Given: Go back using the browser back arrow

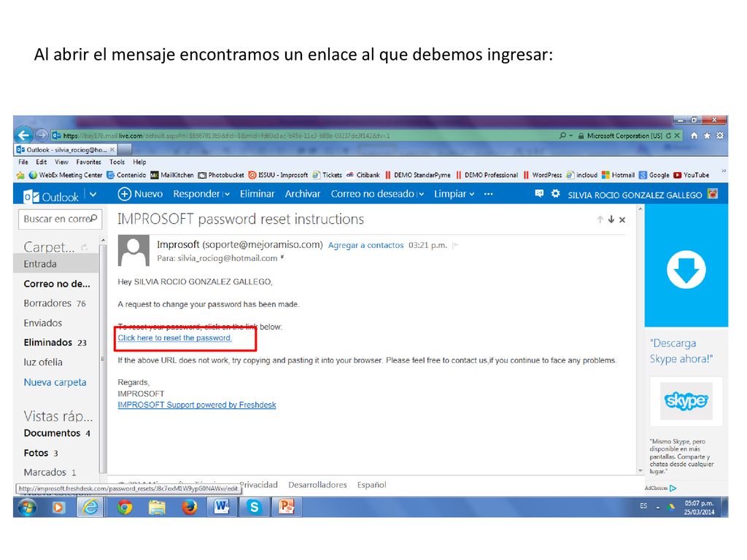Looking at the screenshot, I should [x=23, y=135].
